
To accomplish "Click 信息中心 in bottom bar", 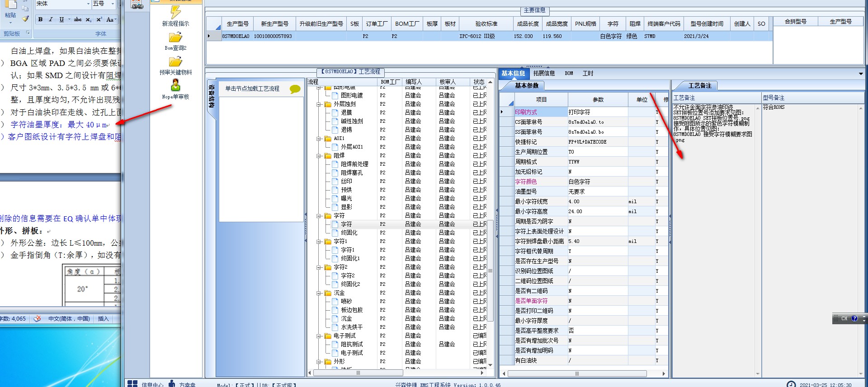I will pyautogui.click(x=152, y=384).
